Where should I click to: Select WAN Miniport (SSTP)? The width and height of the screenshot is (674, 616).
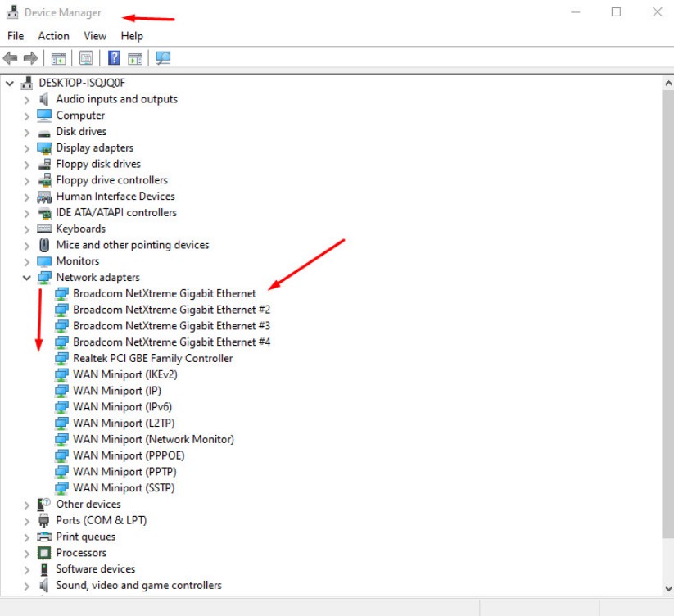(x=124, y=488)
